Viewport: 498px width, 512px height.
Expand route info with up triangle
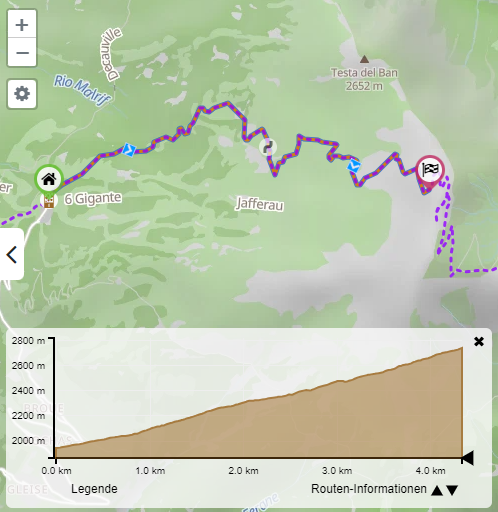coord(437,490)
